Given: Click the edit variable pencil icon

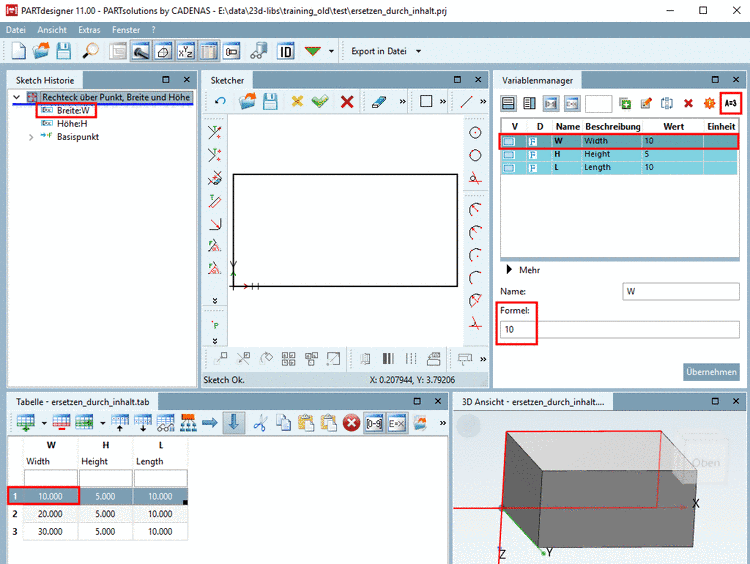Looking at the screenshot, I should point(646,103).
